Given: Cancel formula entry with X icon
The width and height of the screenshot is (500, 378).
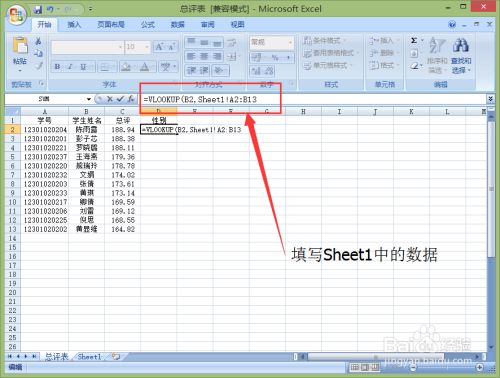Looking at the screenshot, I should [x=110, y=99].
